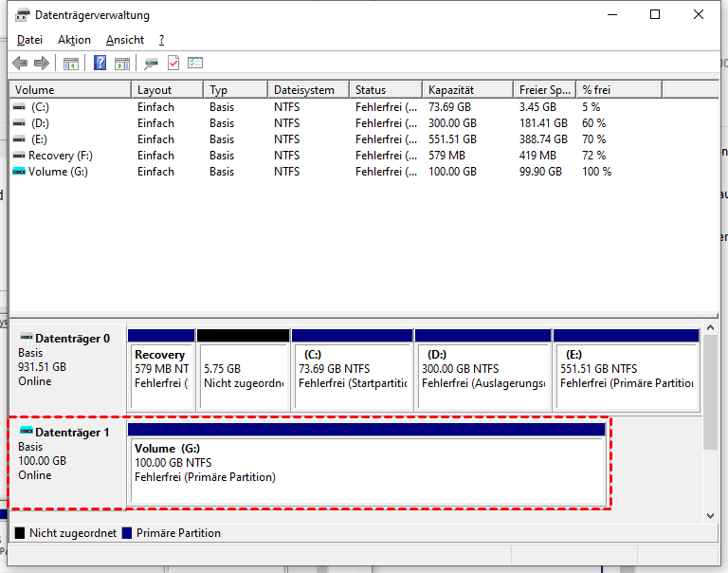Open the Datei menu
728x573 pixels.
coord(29,40)
